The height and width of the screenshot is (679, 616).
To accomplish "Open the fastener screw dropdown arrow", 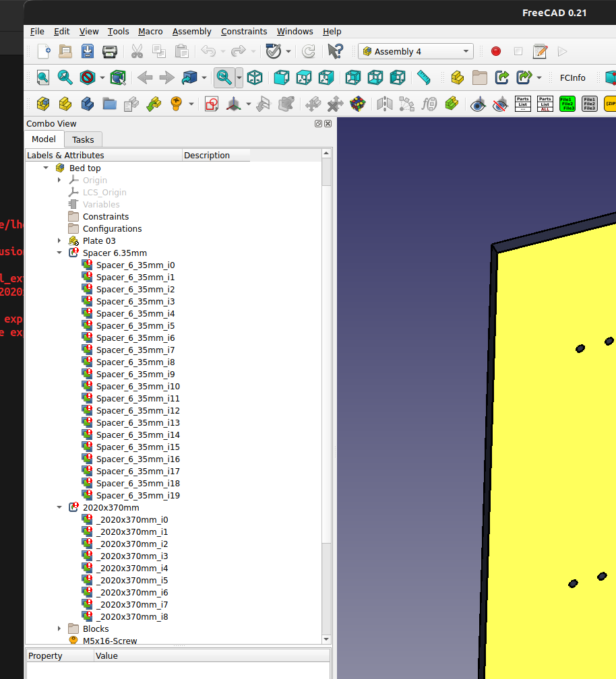I will [191, 104].
